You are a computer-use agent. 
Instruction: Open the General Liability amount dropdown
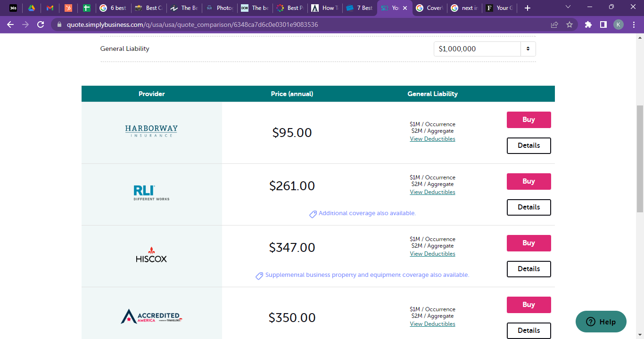pos(485,49)
